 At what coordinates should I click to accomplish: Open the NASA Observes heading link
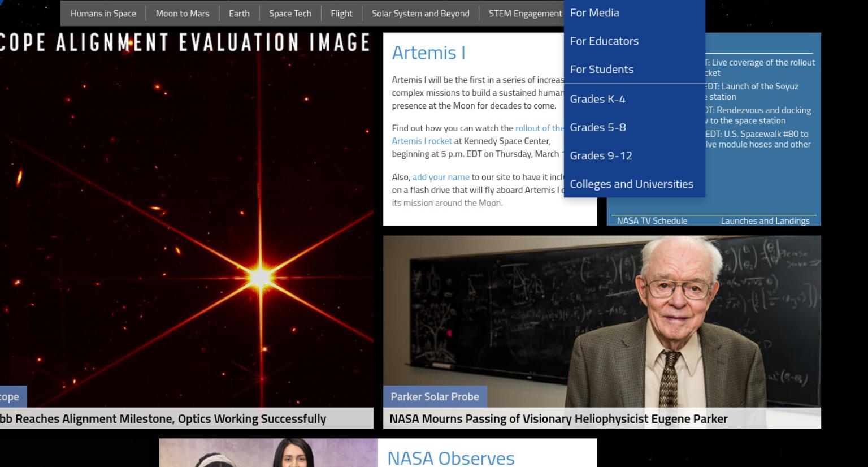coord(451,457)
